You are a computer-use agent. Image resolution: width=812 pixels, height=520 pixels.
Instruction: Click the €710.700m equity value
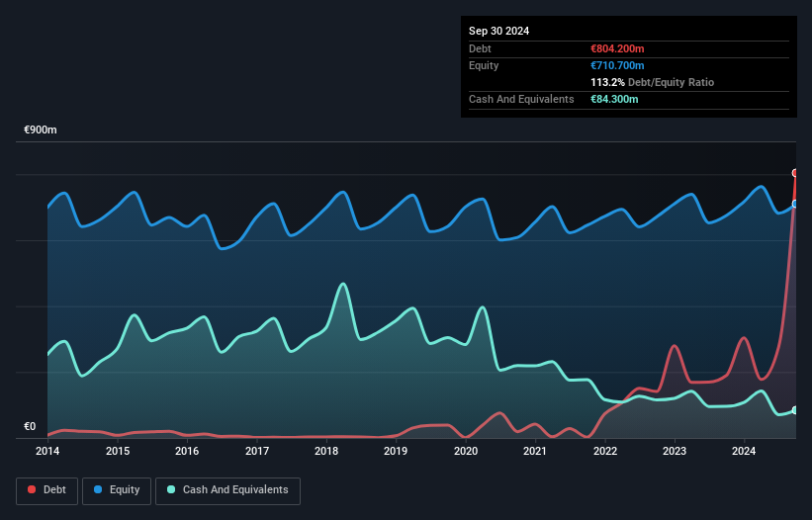[617, 65]
